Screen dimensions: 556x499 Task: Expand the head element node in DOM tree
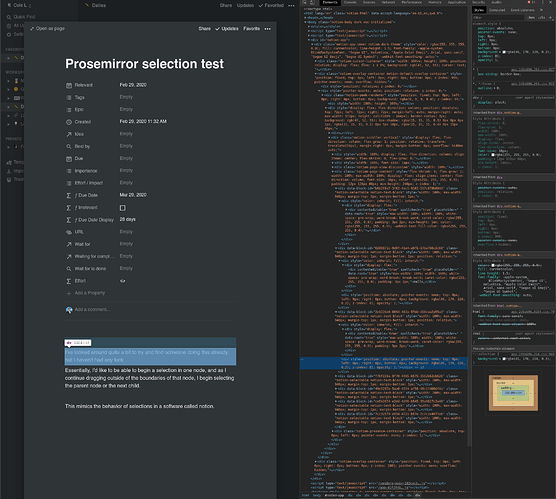tap(306, 18)
